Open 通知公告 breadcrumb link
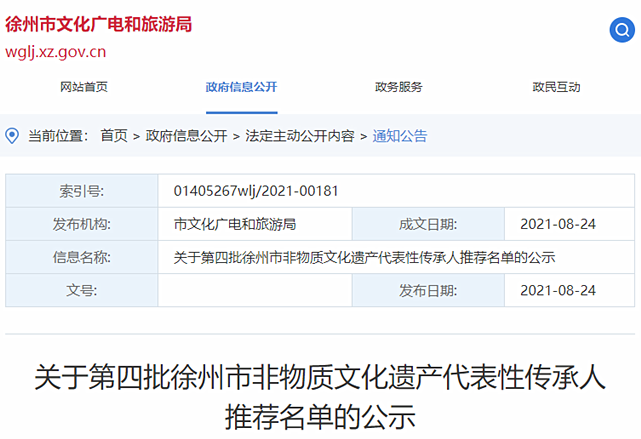641x439 pixels. point(400,136)
